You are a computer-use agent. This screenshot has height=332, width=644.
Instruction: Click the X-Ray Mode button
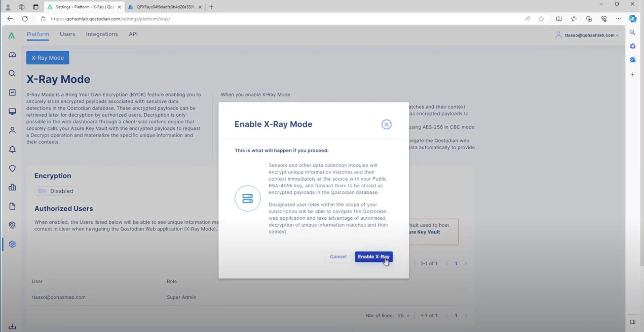click(48, 58)
